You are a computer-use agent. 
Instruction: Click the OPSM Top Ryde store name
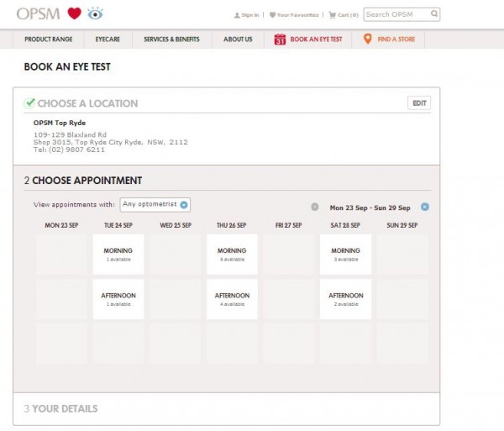pyautogui.click(x=60, y=123)
